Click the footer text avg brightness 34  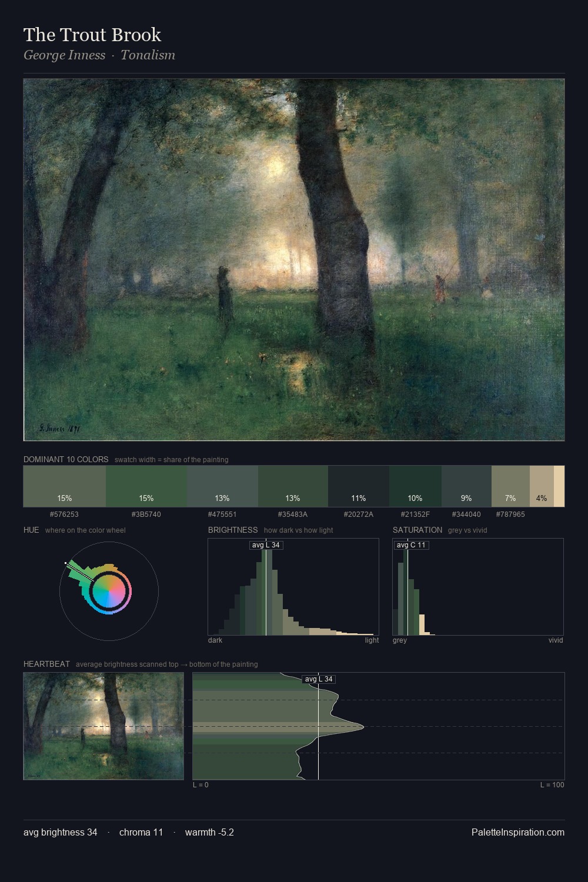pos(61,832)
